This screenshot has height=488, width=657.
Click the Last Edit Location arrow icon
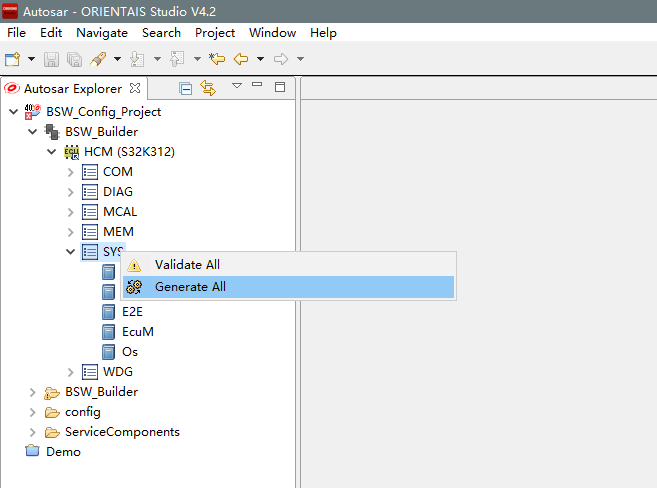(x=217, y=60)
